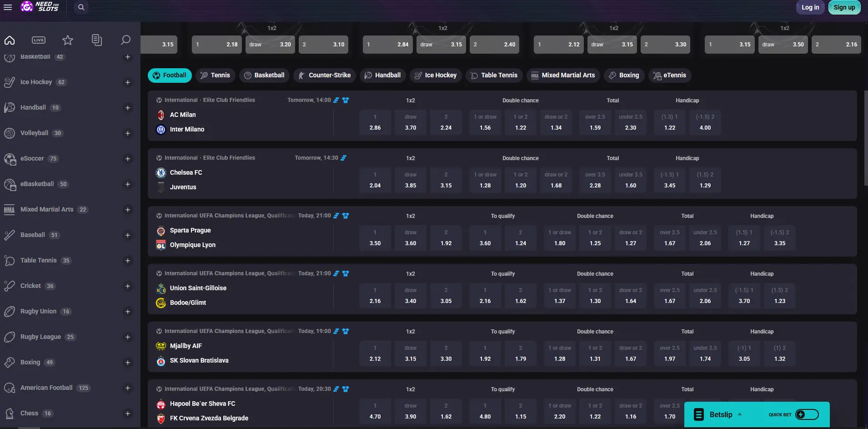Click the statistics icon for Chelsea FC match
868x429 pixels.
click(343, 158)
